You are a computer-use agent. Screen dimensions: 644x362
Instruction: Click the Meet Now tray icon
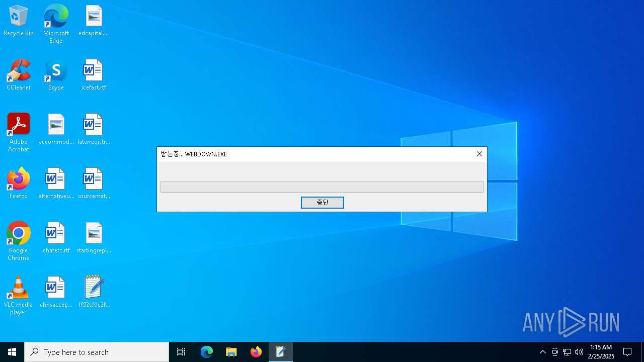point(555,352)
